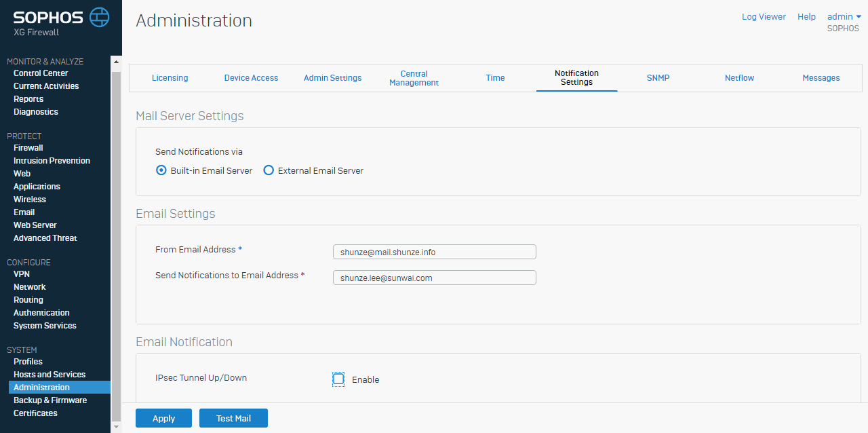The image size is (868, 433).
Task: Navigate to Backup & Firmware
Action: tap(50, 400)
